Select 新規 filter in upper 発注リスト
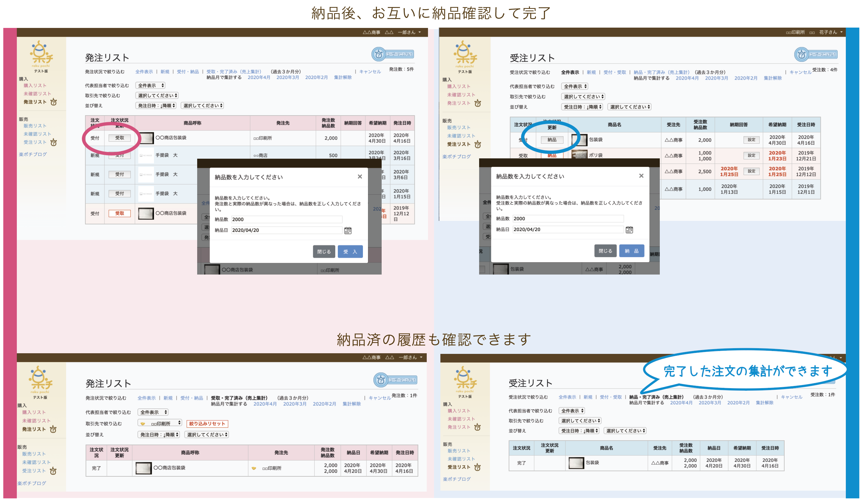Screen dimensions: 863x504 coord(165,71)
